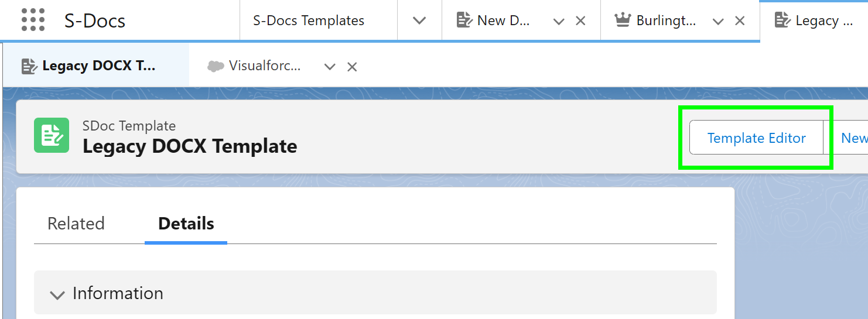The image size is (868, 319).
Task: Switch to the Related tab
Action: [76, 224]
